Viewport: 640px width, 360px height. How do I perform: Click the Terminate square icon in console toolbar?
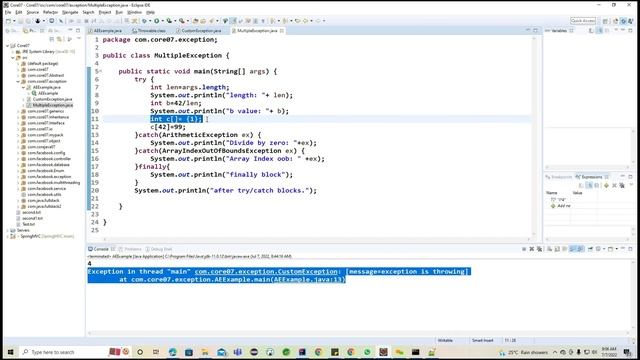[x=524, y=249]
